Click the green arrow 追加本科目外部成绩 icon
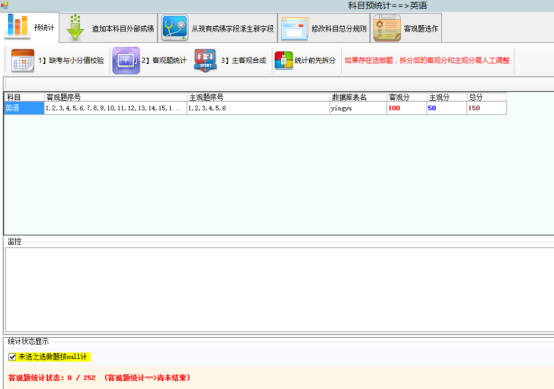 [75, 28]
